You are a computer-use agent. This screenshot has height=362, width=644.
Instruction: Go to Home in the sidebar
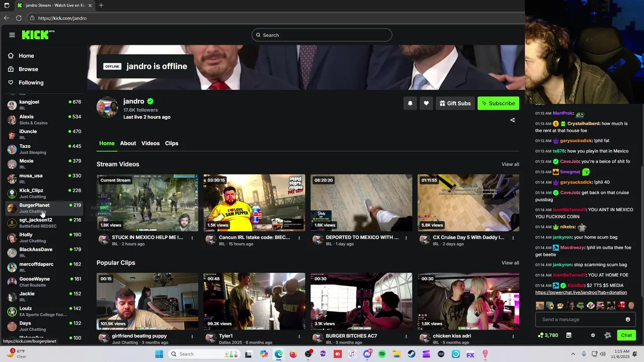[x=26, y=56]
